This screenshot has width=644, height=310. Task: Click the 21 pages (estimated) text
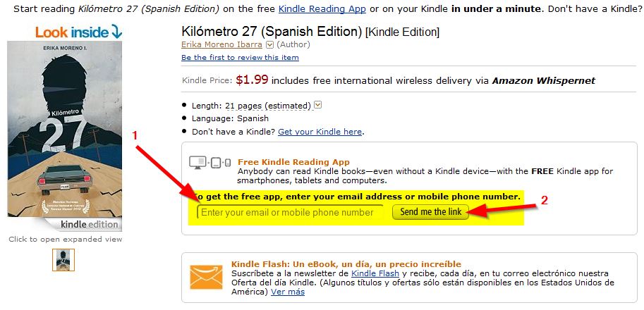[x=268, y=106]
